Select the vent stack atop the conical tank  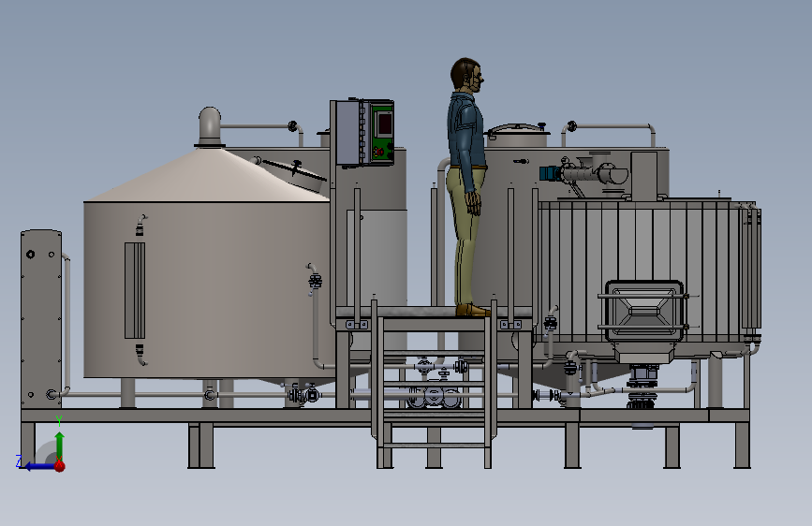coord(210,127)
